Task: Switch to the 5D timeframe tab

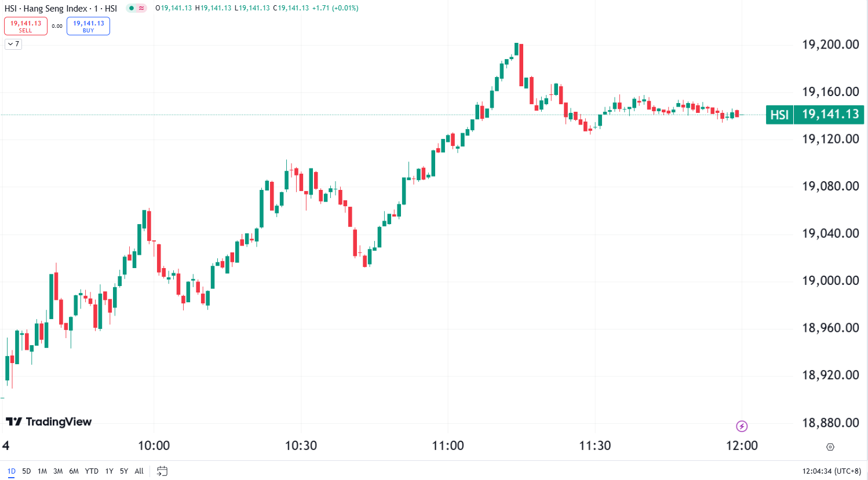Action: tap(25, 471)
